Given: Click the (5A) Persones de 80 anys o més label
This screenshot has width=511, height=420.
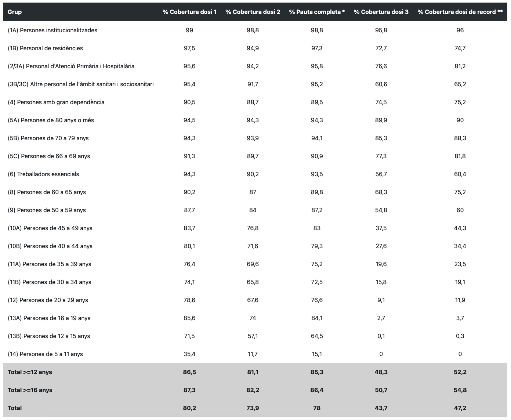Looking at the screenshot, I should [51, 120].
